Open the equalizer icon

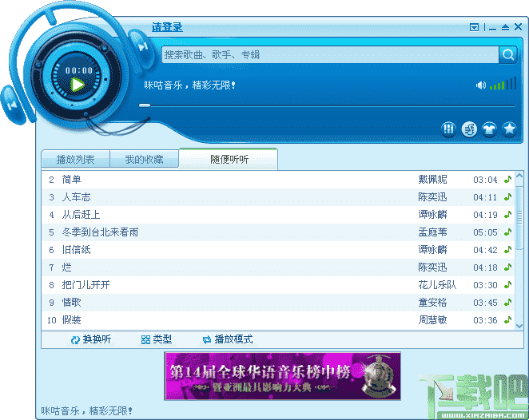(x=449, y=129)
